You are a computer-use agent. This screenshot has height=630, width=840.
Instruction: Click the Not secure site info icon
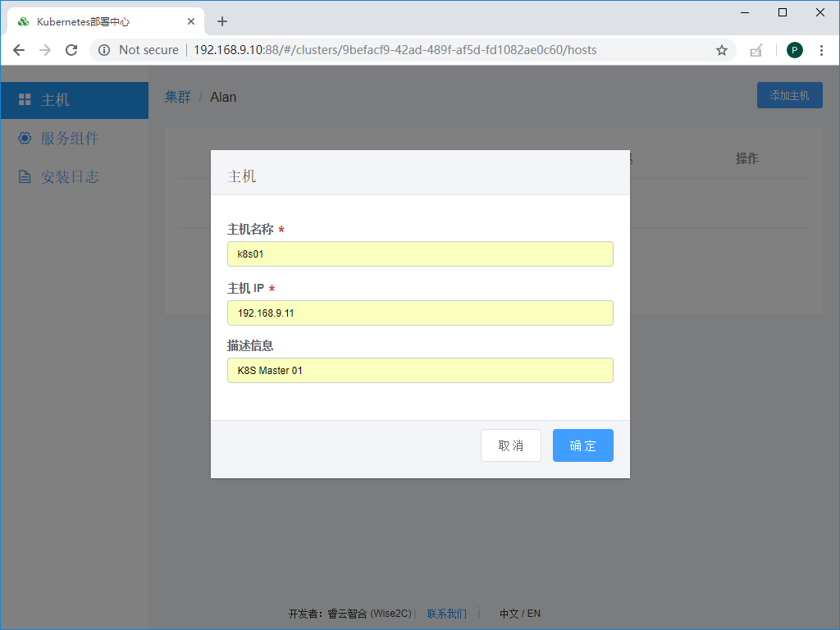103,50
